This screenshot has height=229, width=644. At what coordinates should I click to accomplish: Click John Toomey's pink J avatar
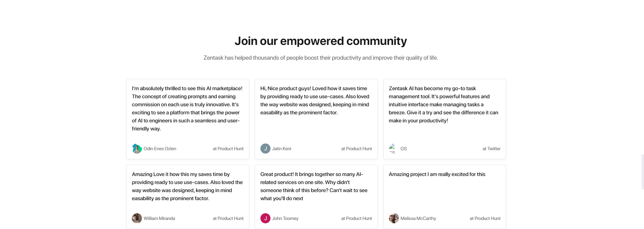(x=265, y=218)
